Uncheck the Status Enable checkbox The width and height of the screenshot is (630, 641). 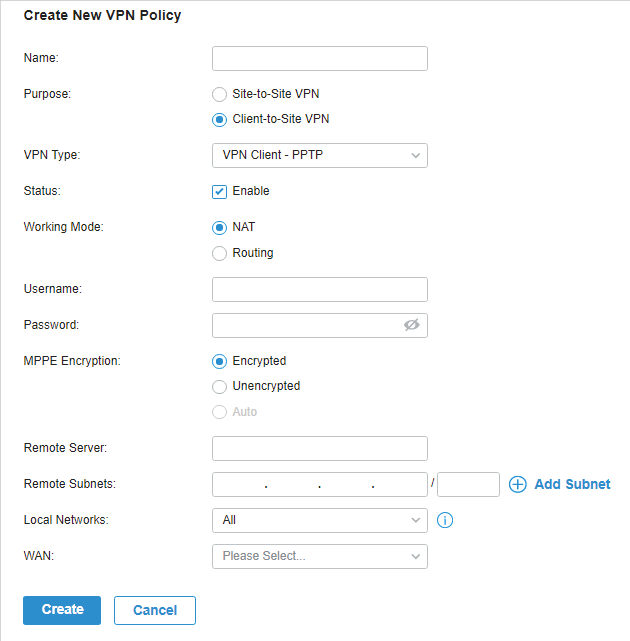[219, 192]
